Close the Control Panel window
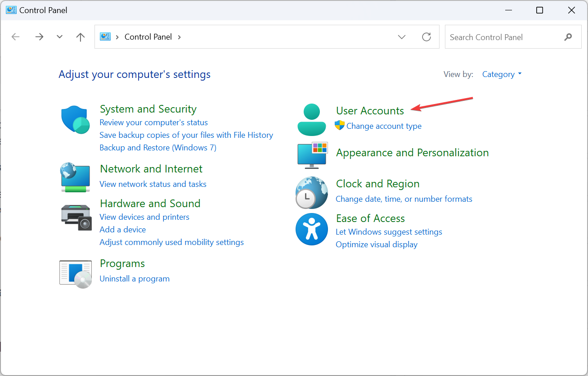 [571, 10]
